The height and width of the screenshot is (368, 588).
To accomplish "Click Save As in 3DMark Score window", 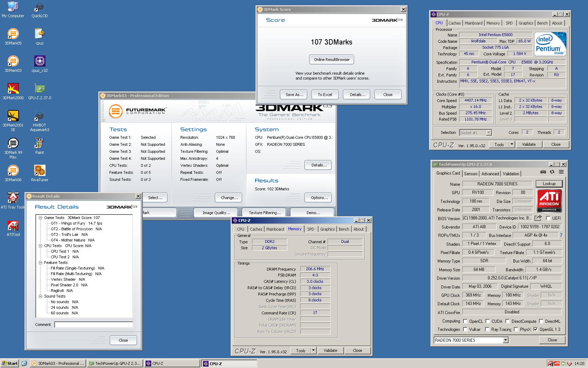I will pyautogui.click(x=294, y=95).
